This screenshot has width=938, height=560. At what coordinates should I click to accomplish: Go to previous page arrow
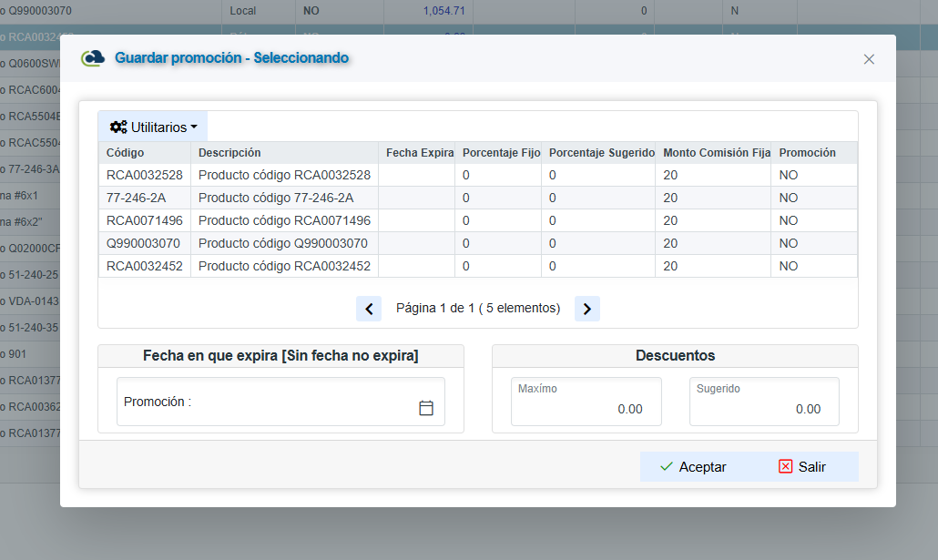click(369, 309)
